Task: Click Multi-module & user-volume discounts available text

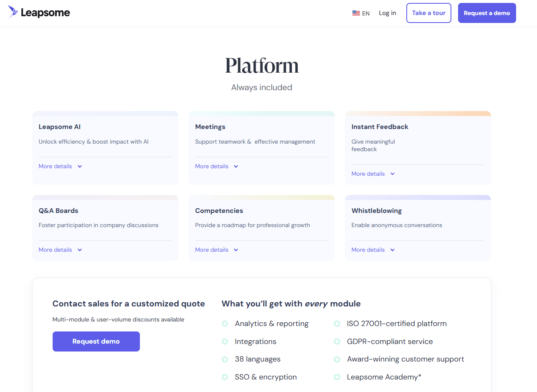Action: [x=118, y=319]
